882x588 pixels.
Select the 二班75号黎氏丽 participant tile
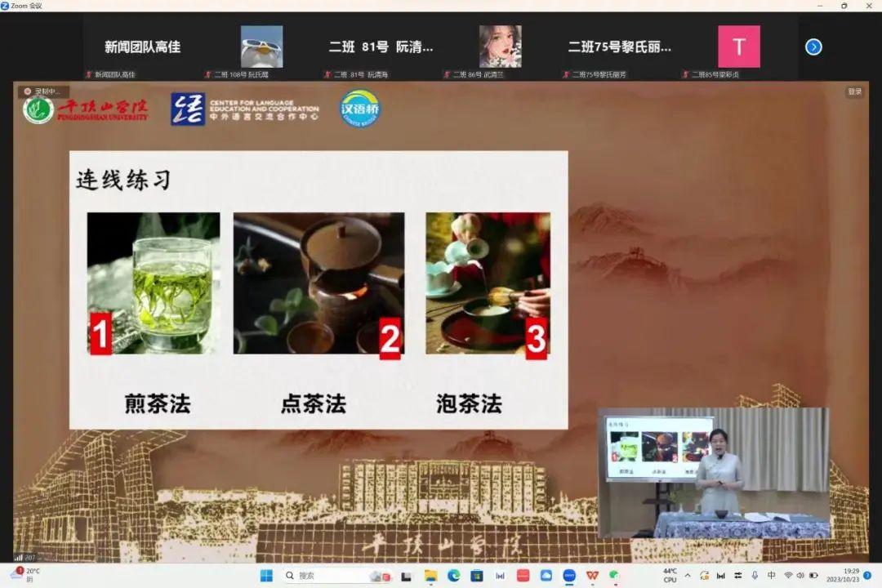[619, 47]
